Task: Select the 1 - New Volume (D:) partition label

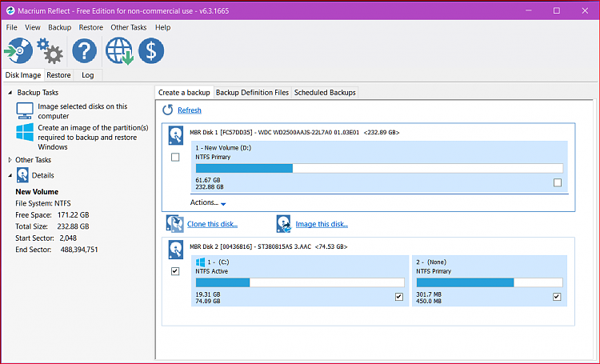Action: click(x=223, y=148)
